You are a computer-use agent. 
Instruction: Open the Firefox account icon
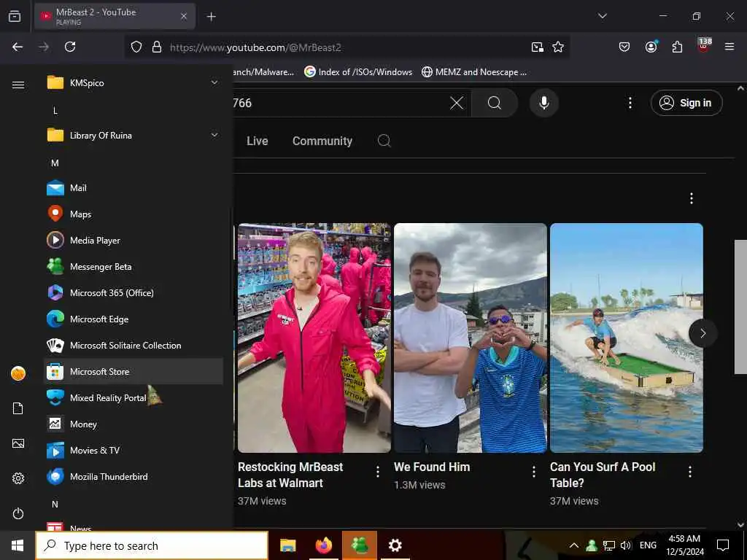pyautogui.click(x=651, y=47)
